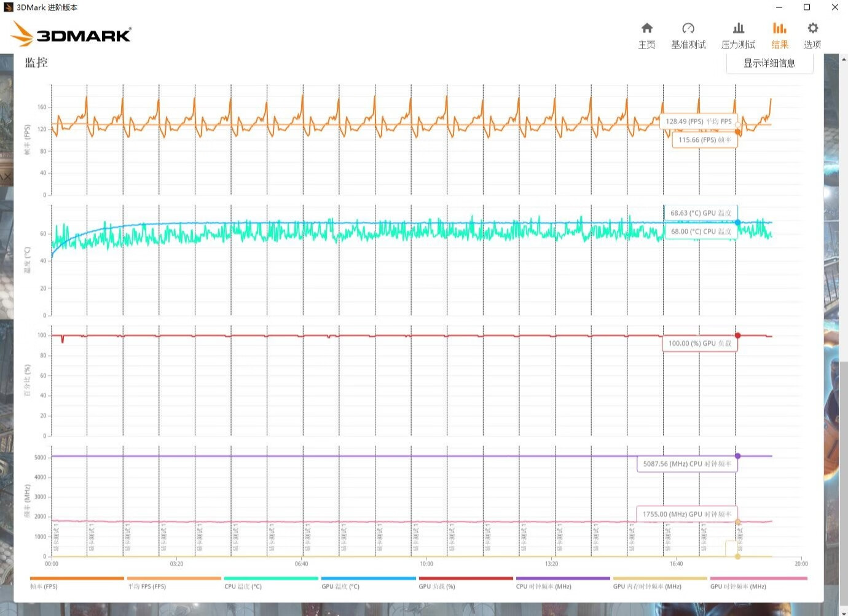The height and width of the screenshot is (616, 848).
Task: Click the red GPU load data point marker
Action: click(737, 335)
